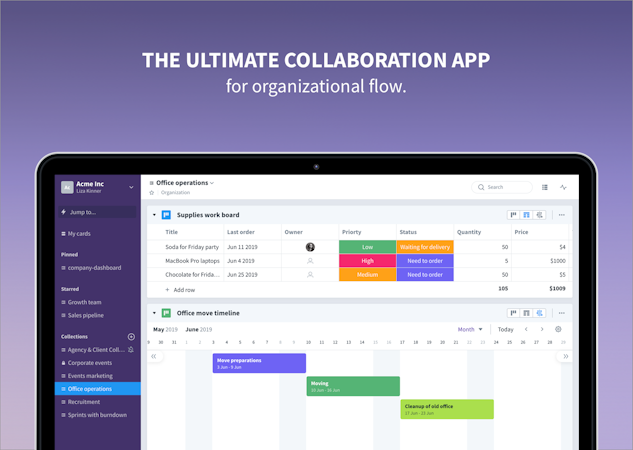Change the orange Medium priority cell

pyautogui.click(x=367, y=274)
